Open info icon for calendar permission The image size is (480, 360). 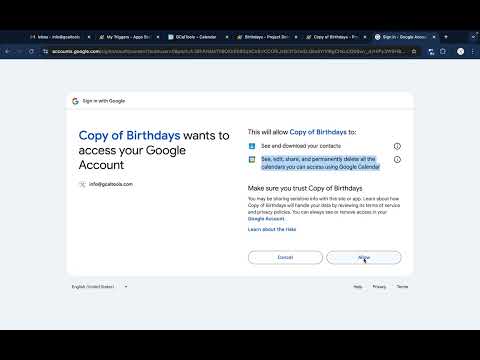(397, 159)
